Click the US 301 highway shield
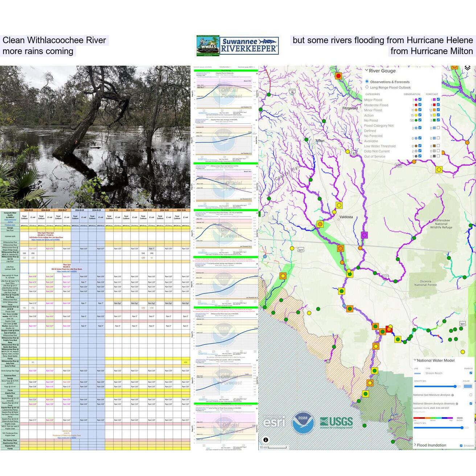 pyautogui.click(x=462, y=324)
